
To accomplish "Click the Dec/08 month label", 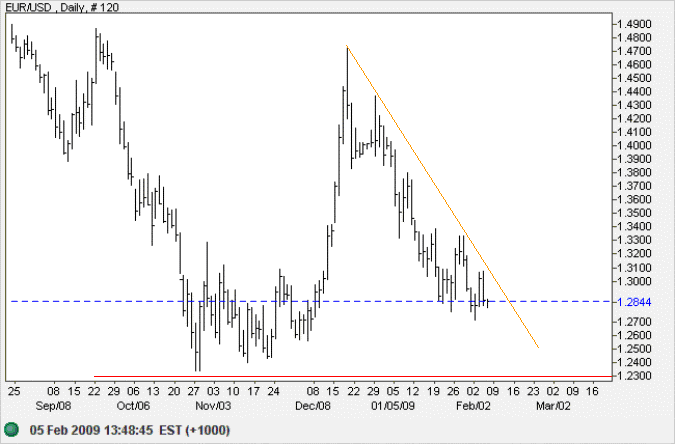I will (313, 406).
